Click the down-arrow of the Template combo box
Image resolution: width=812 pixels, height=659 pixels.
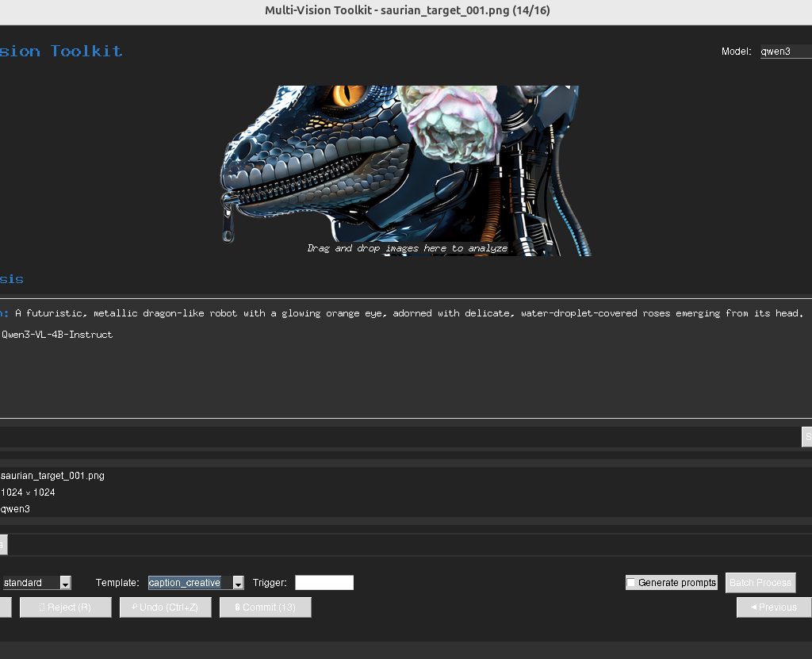(237, 582)
